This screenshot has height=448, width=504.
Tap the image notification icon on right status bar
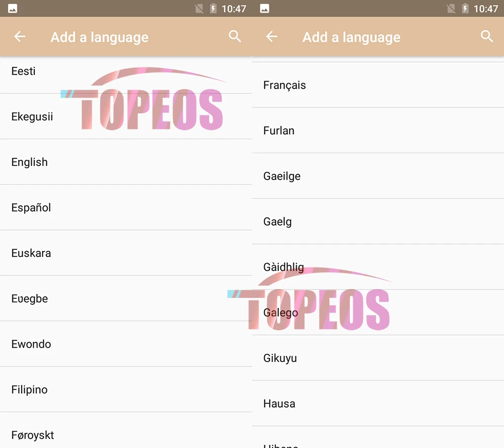tap(265, 9)
